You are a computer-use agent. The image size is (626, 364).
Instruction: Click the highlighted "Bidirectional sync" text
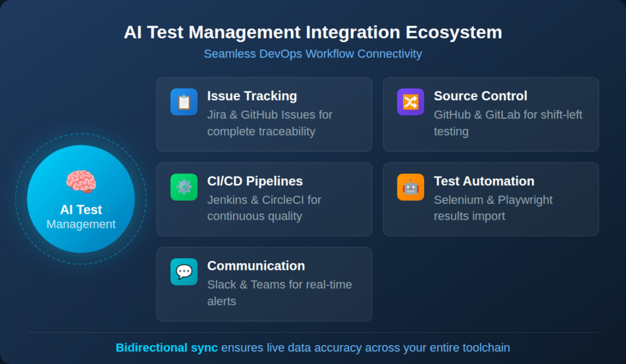pyautogui.click(x=166, y=348)
